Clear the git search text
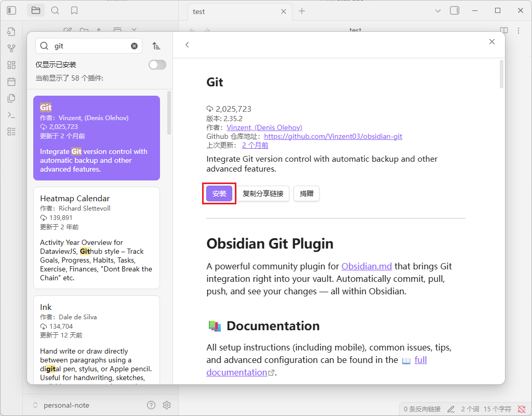Viewport: 532px width, 416px height. click(134, 46)
